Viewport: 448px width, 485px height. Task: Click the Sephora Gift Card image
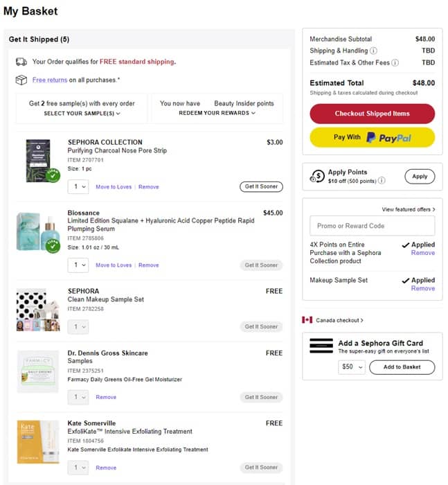point(321,346)
